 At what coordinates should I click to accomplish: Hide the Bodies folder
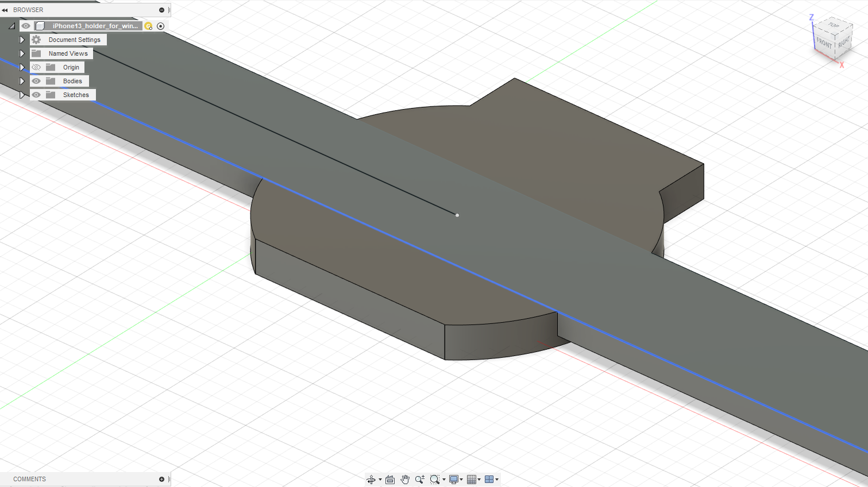(36, 81)
